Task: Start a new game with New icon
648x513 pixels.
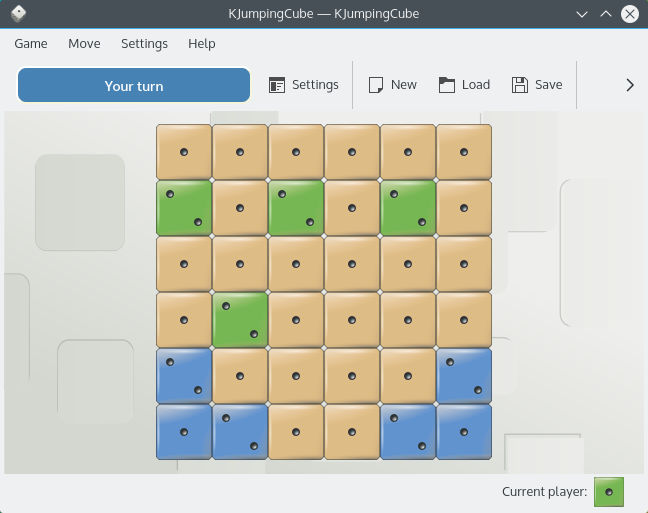Action: click(x=377, y=85)
